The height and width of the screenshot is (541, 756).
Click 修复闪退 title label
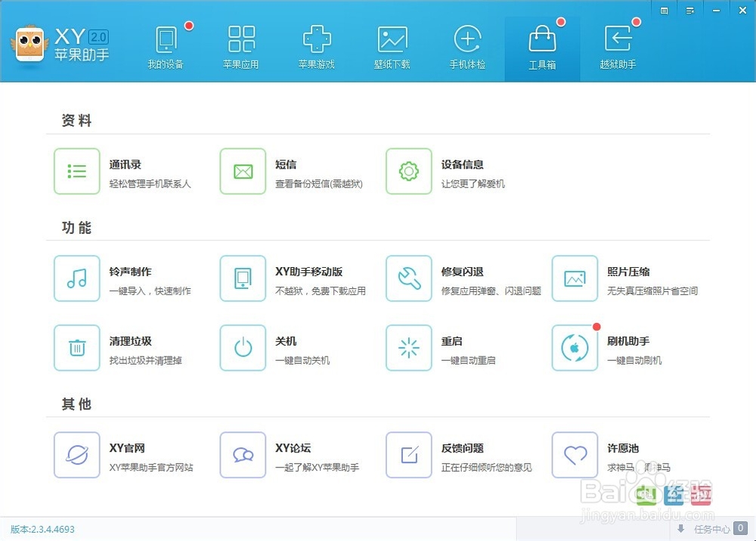(463, 272)
